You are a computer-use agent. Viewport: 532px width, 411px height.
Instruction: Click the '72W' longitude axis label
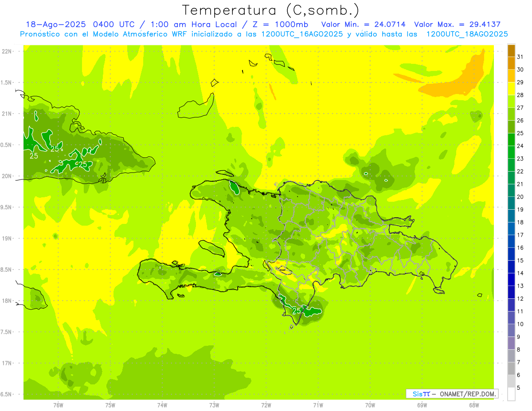266,405
